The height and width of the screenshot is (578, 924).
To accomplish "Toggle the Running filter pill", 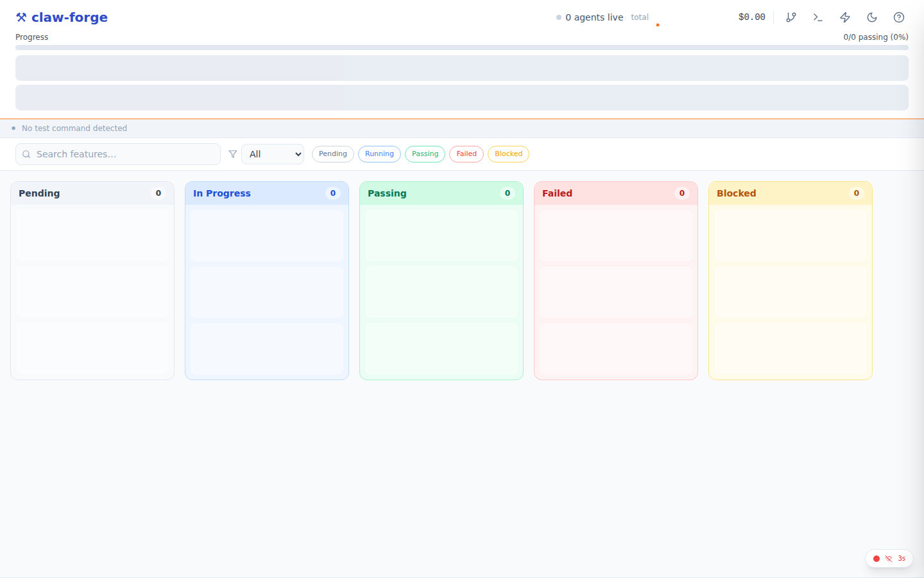I will tap(379, 154).
